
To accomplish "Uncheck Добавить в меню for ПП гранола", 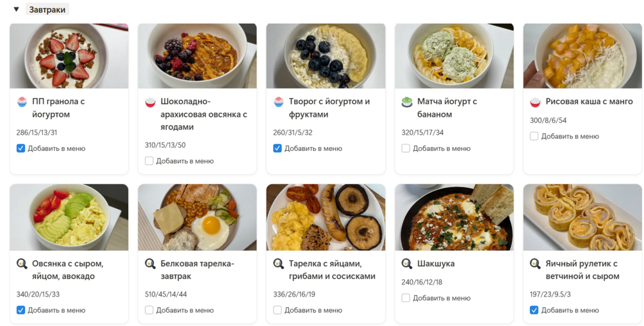I will coord(21,148).
